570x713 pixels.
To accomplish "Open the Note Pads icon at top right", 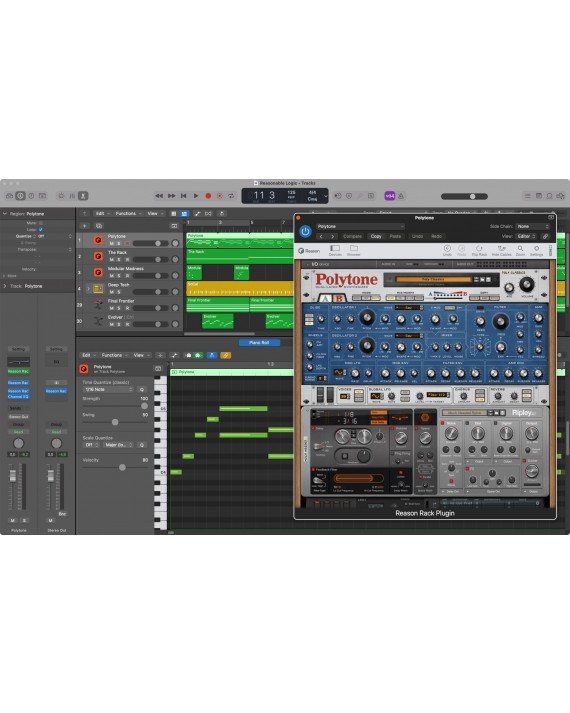I will (x=539, y=196).
